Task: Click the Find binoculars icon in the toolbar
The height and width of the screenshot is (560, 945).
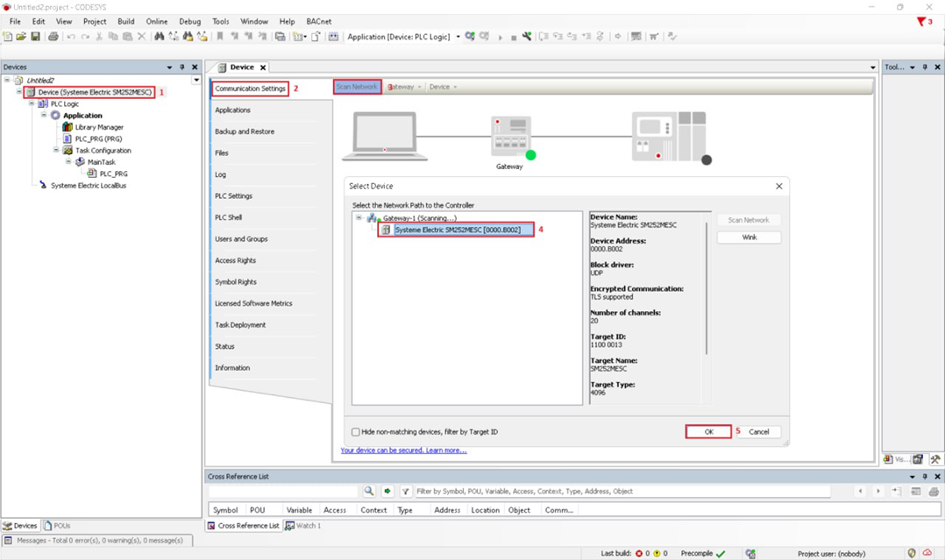Action: coord(159,37)
